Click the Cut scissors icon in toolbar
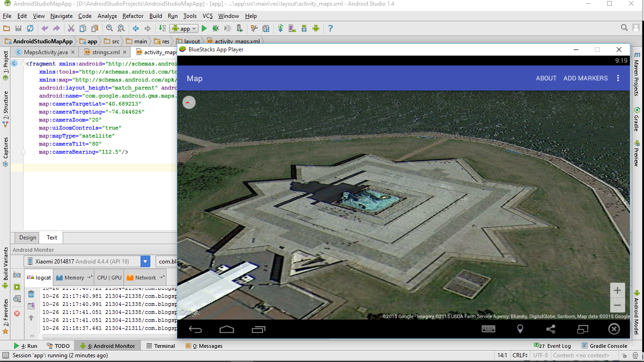The image size is (644, 362). click(x=71, y=28)
